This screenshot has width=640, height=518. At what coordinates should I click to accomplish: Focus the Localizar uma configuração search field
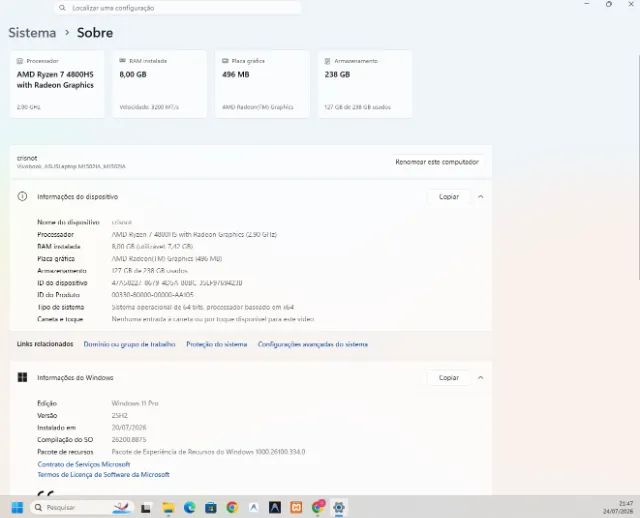coord(178,8)
